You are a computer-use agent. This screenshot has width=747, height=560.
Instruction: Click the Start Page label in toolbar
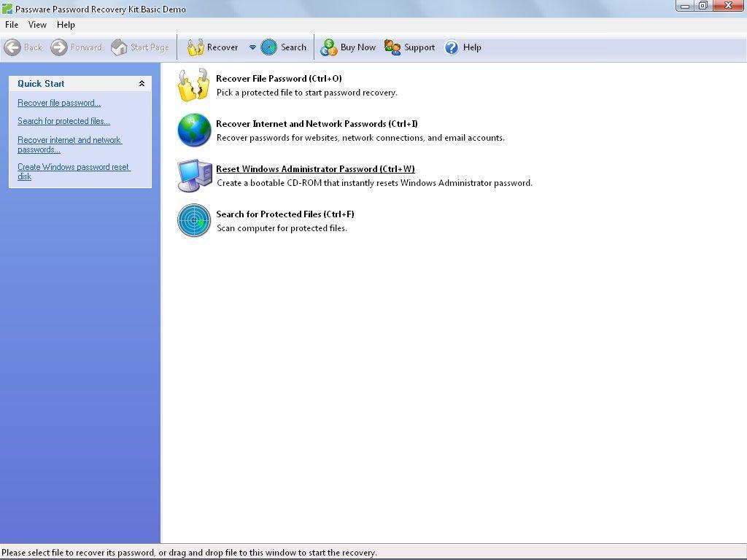click(150, 47)
